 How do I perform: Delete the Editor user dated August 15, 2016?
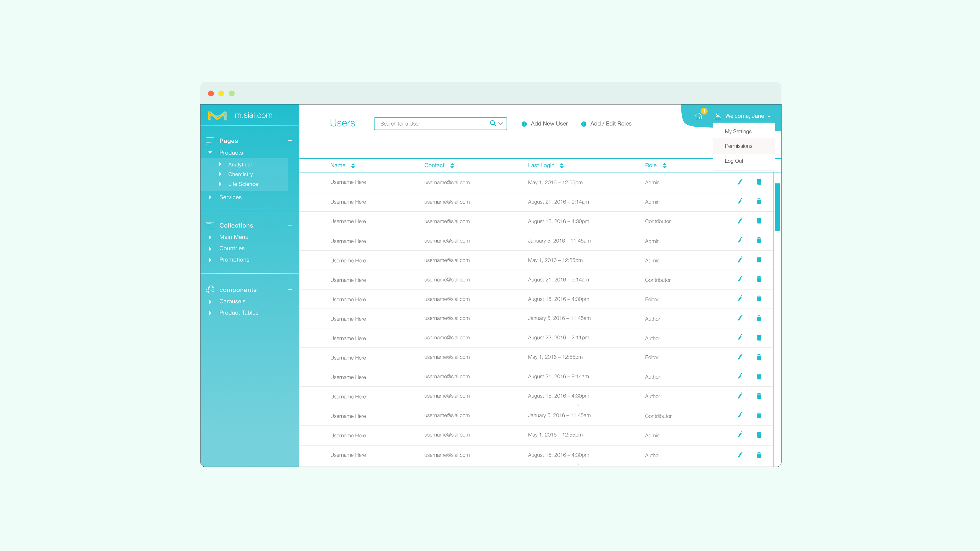(x=759, y=298)
